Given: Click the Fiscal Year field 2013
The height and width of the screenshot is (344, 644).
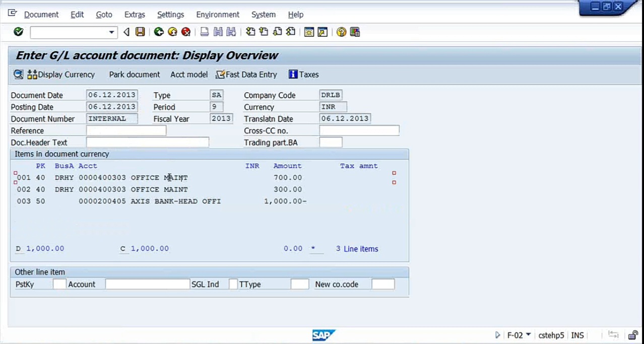Looking at the screenshot, I should click(x=221, y=119).
